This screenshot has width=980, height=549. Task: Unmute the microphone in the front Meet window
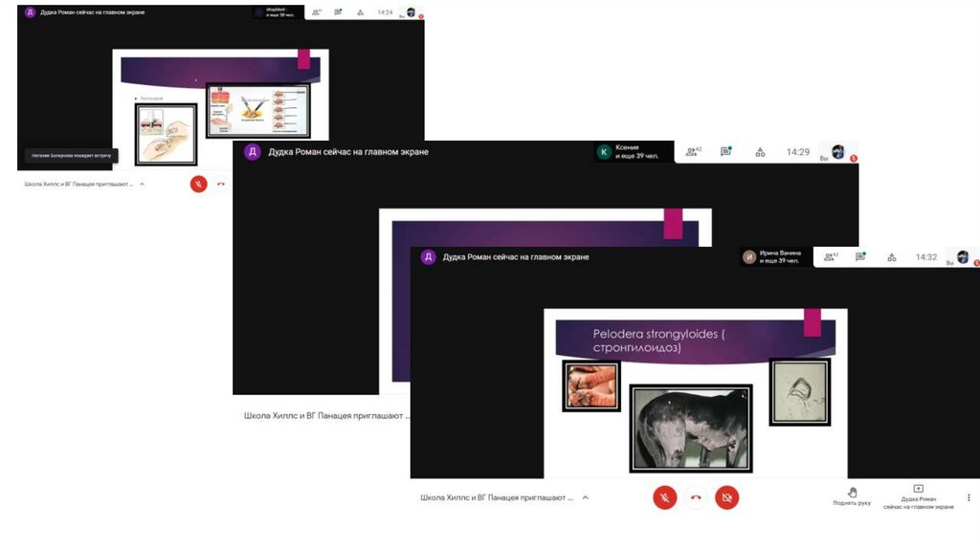point(664,497)
